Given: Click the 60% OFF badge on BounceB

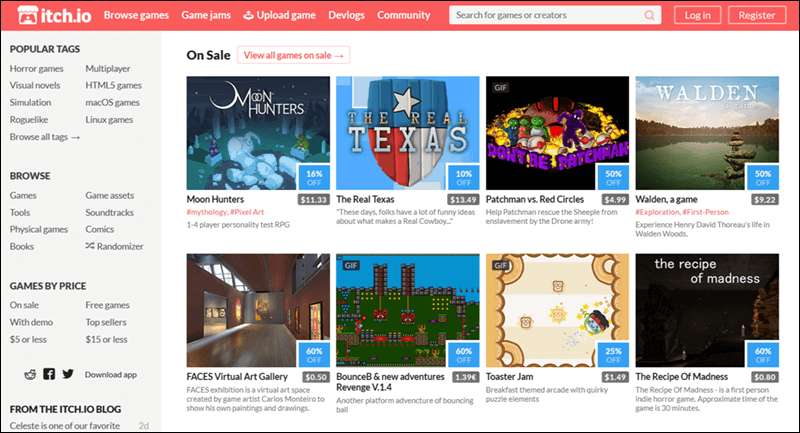Looking at the screenshot, I should coord(463,355).
